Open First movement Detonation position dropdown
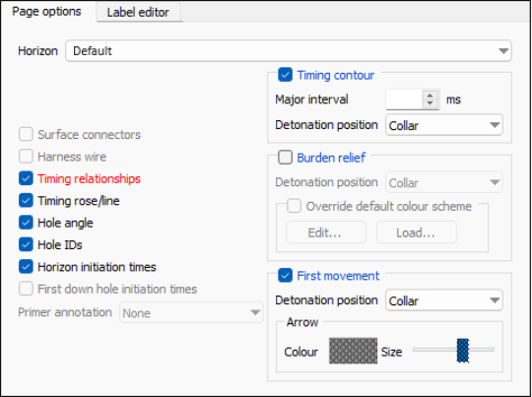532x397 pixels. point(444,300)
